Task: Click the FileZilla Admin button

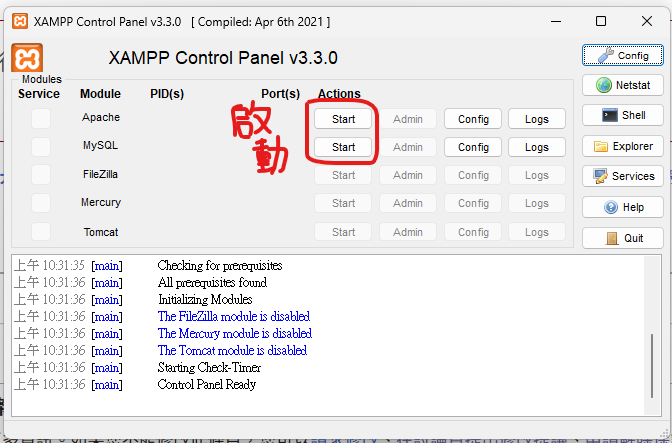Action: click(x=408, y=175)
